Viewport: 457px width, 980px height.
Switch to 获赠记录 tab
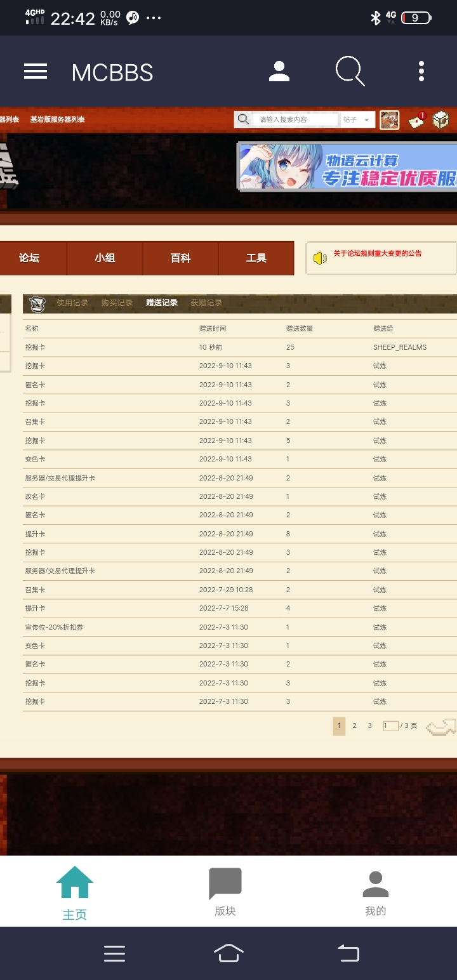[x=206, y=303]
